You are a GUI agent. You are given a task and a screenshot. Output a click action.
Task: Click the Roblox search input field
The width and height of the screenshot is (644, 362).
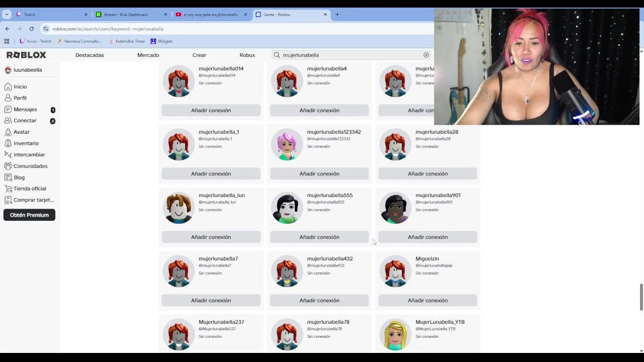(x=351, y=55)
